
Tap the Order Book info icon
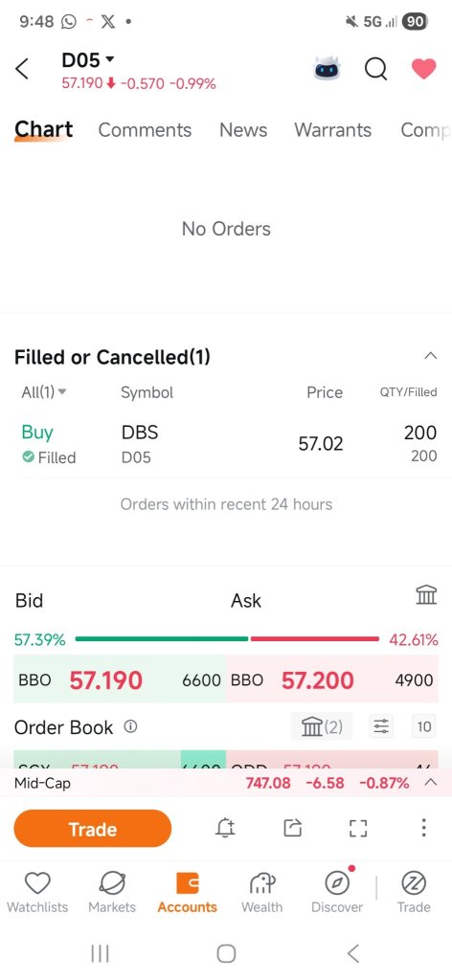click(130, 727)
